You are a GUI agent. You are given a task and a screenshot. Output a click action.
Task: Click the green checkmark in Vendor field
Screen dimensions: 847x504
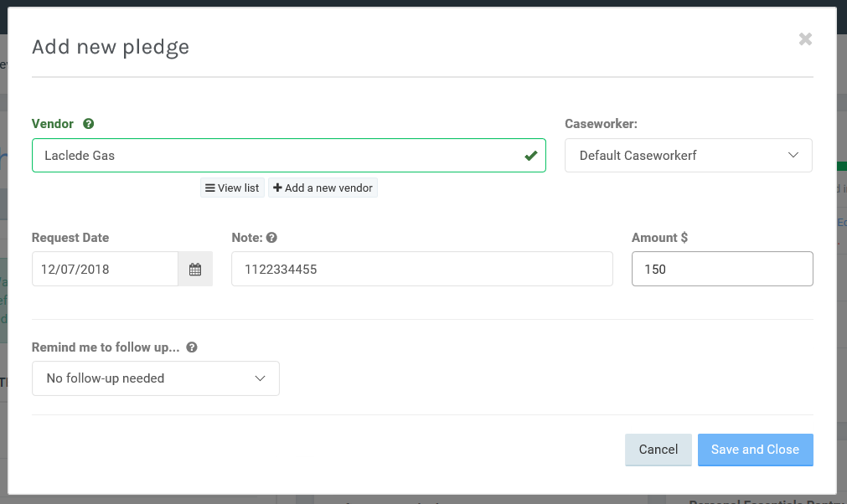[x=530, y=156]
